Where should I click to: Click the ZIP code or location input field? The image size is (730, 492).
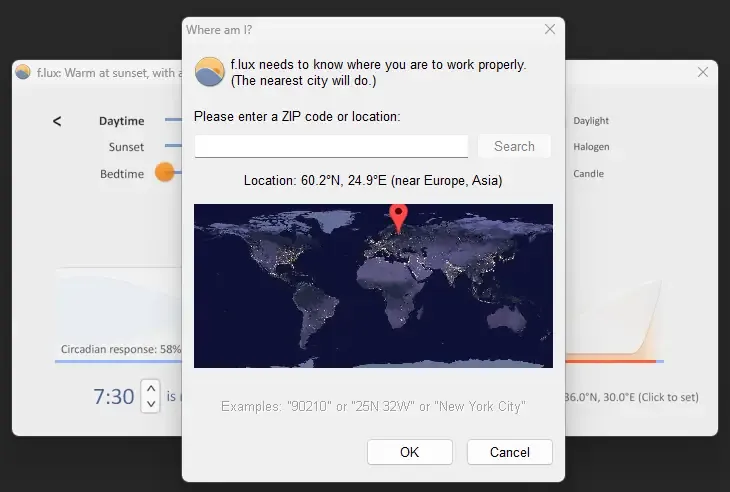click(331, 147)
